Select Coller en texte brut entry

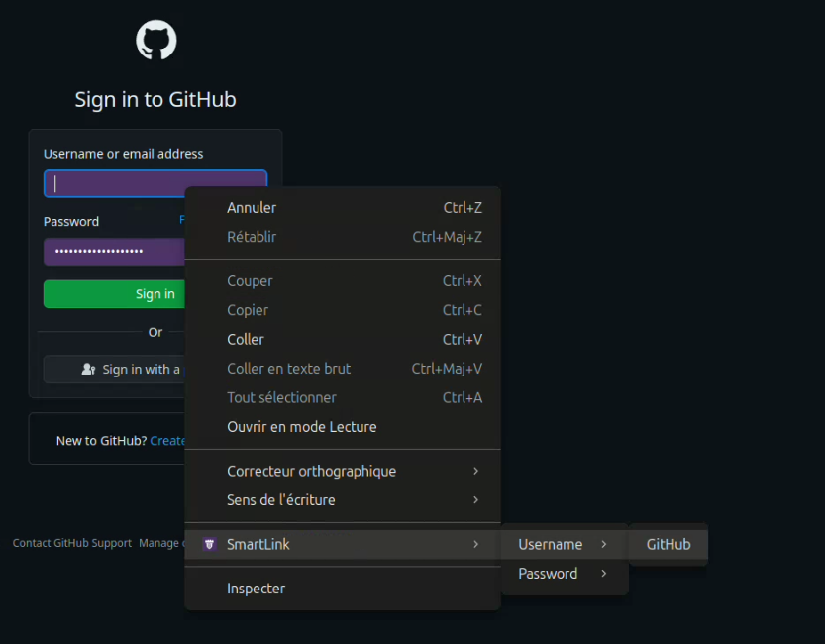[x=288, y=369]
